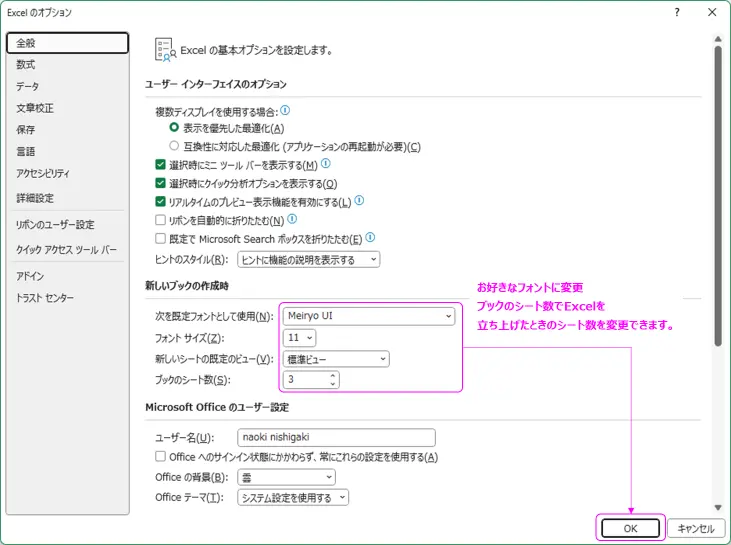731x545 pixels.
Task: Switch to 詳細設定 category
Action: pos(68,198)
